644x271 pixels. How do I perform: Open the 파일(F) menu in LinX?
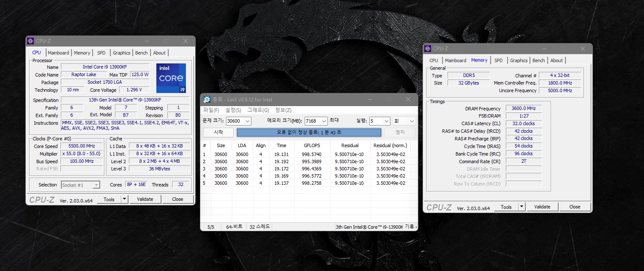[211, 110]
